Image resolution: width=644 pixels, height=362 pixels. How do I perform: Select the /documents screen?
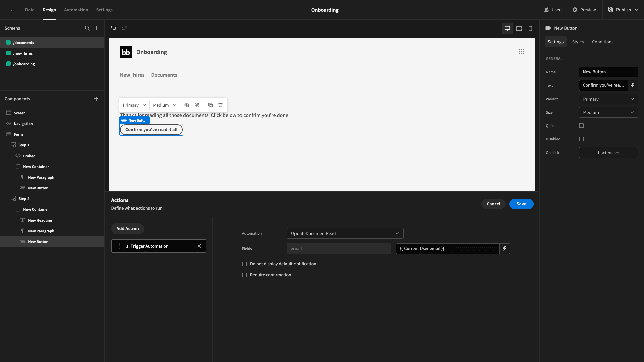click(x=52, y=43)
